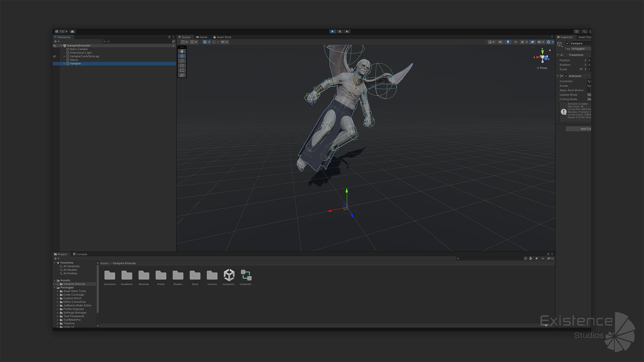The width and height of the screenshot is (644, 362).
Task: Open the cloud services icon
Action: tap(72, 32)
